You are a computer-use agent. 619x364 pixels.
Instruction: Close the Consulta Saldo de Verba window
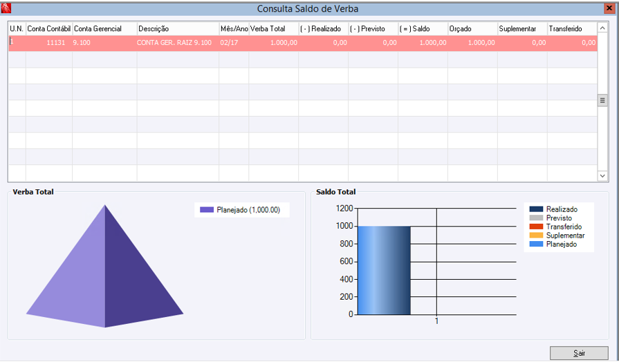point(609,8)
